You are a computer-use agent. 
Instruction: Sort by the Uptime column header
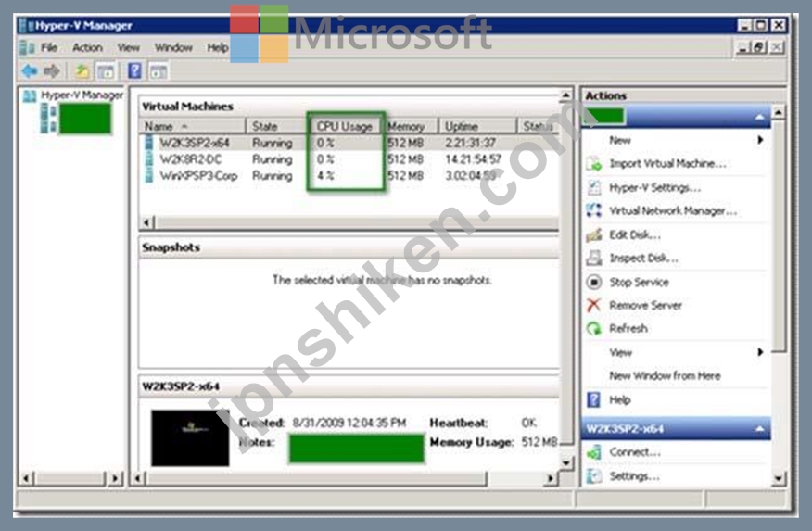click(x=477, y=126)
